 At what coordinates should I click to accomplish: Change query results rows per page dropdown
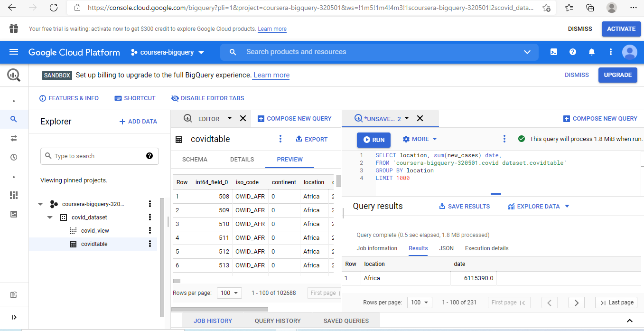(420, 303)
